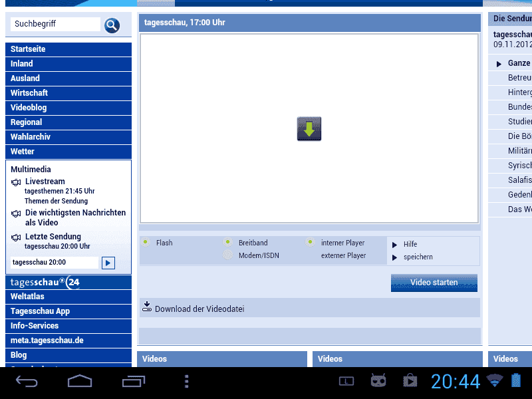Focus the Suchbegriff search field
The width and height of the screenshot is (532, 399).
pyautogui.click(x=55, y=24)
